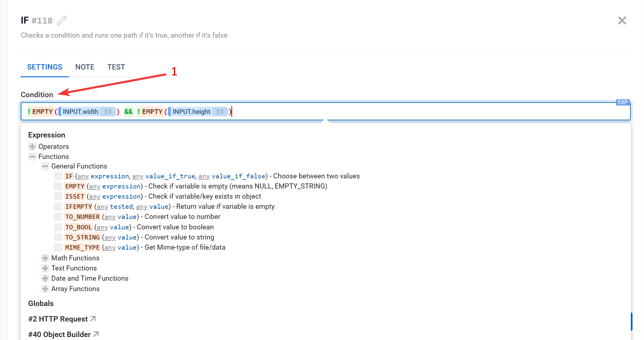The width and height of the screenshot is (644, 340).
Task: Close the IF settings dialog
Action: 622,21
